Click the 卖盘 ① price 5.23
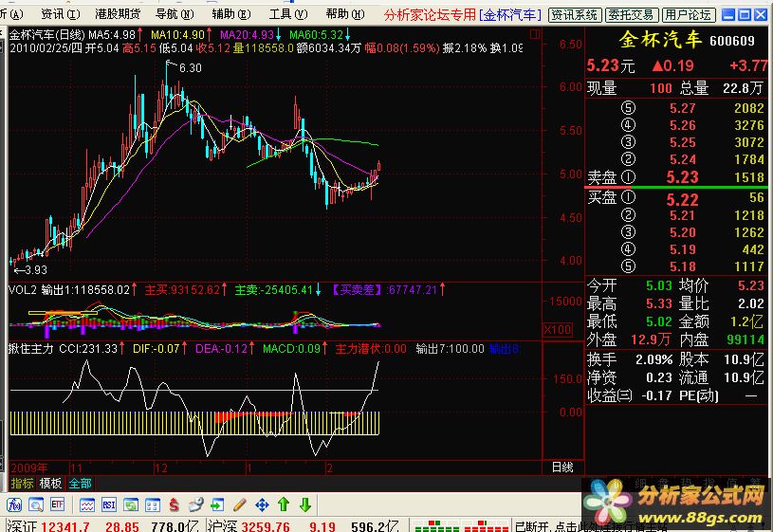 tap(682, 177)
